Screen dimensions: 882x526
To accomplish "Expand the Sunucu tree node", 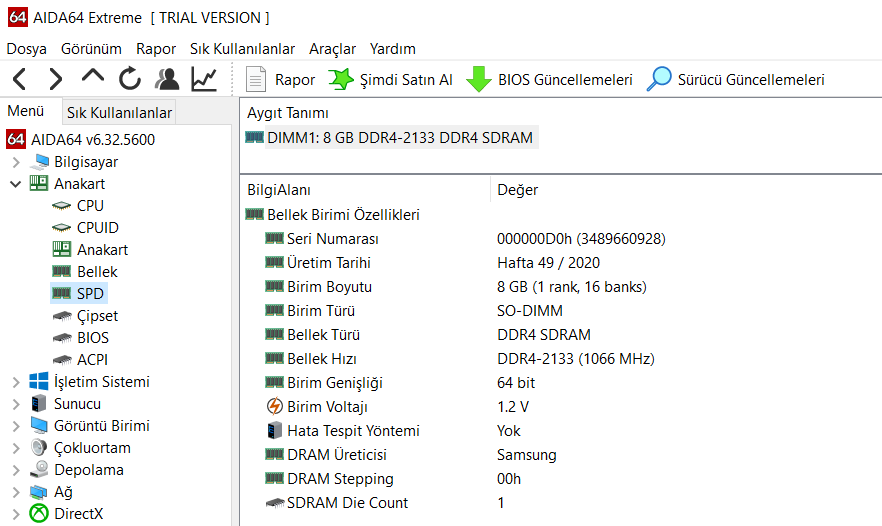I will [x=16, y=404].
